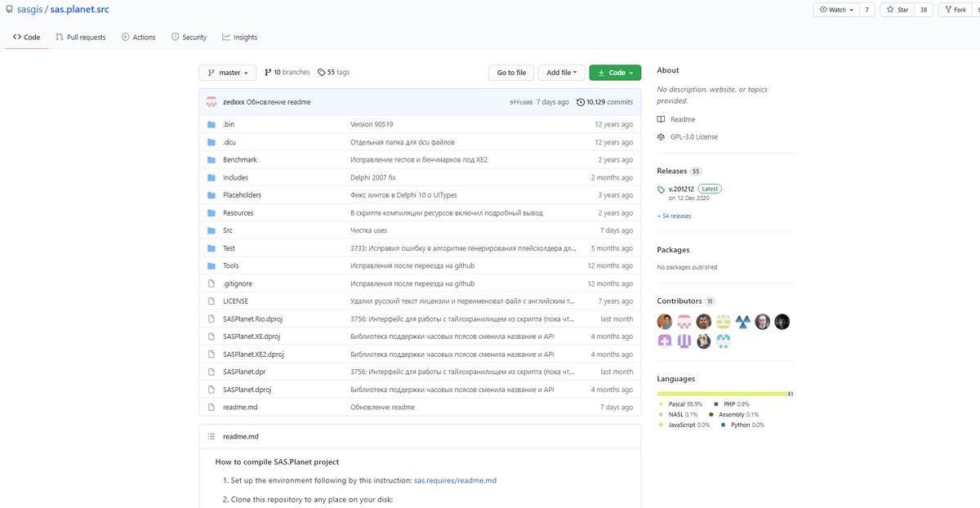Open the 9ffc608 commit hash link
The width and height of the screenshot is (980, 508).
(521, 102)
